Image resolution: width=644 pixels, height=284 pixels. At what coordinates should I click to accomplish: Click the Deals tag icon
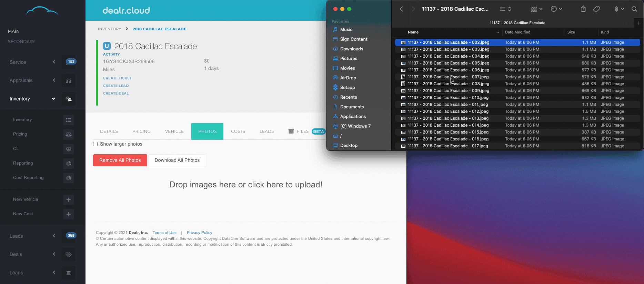(69, 255)
